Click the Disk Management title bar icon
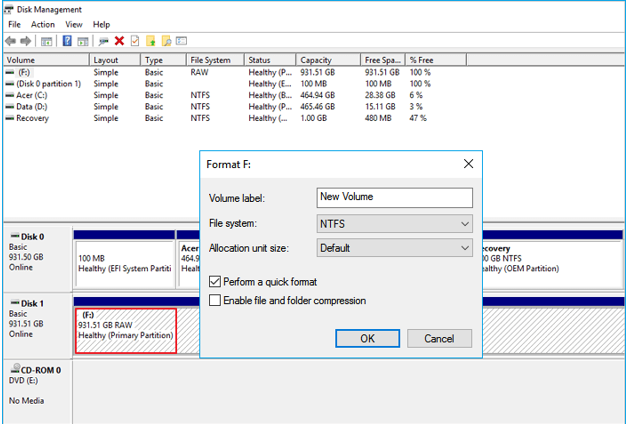627x424 pixels. click(x=8, y=10)
